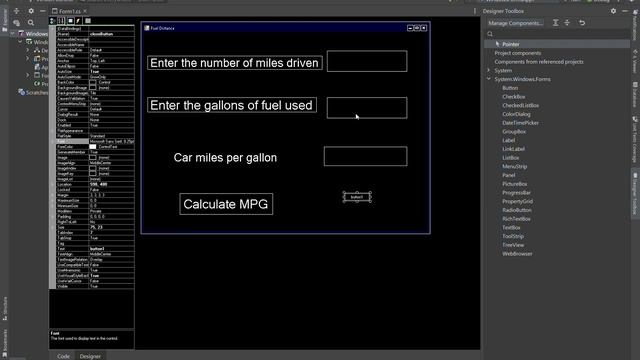Click the miles per gallon result text box

point(365,156)
